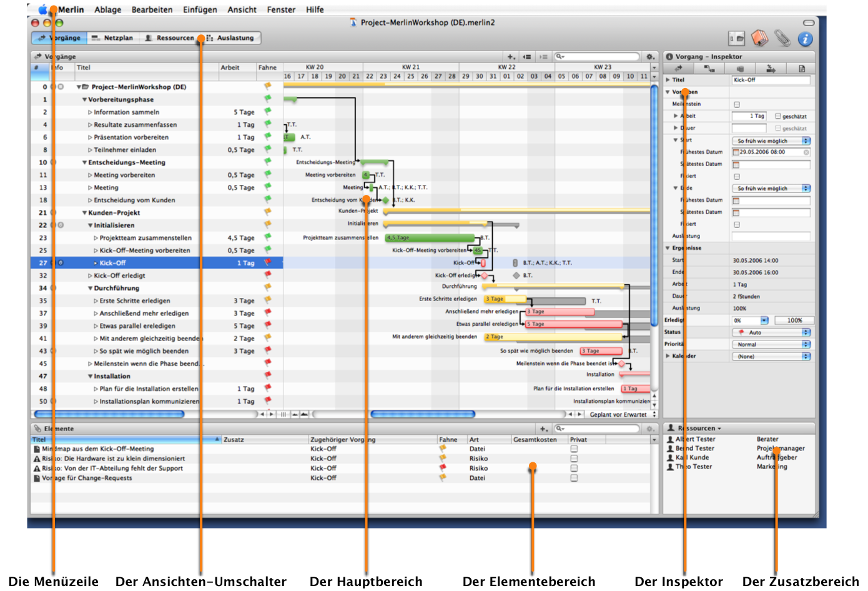Open the library books icon in toolbar
The image size is (868, 591).
pyautogui.click(x=759, y=38)
